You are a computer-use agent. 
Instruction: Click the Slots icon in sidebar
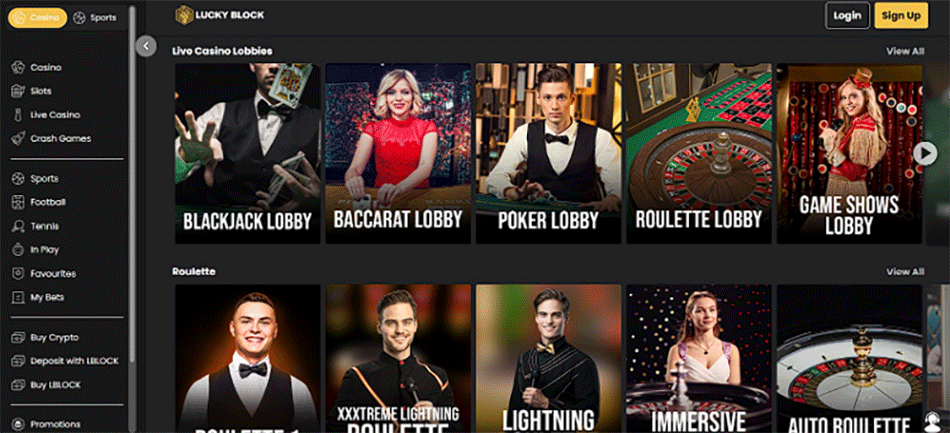[18, 91]
